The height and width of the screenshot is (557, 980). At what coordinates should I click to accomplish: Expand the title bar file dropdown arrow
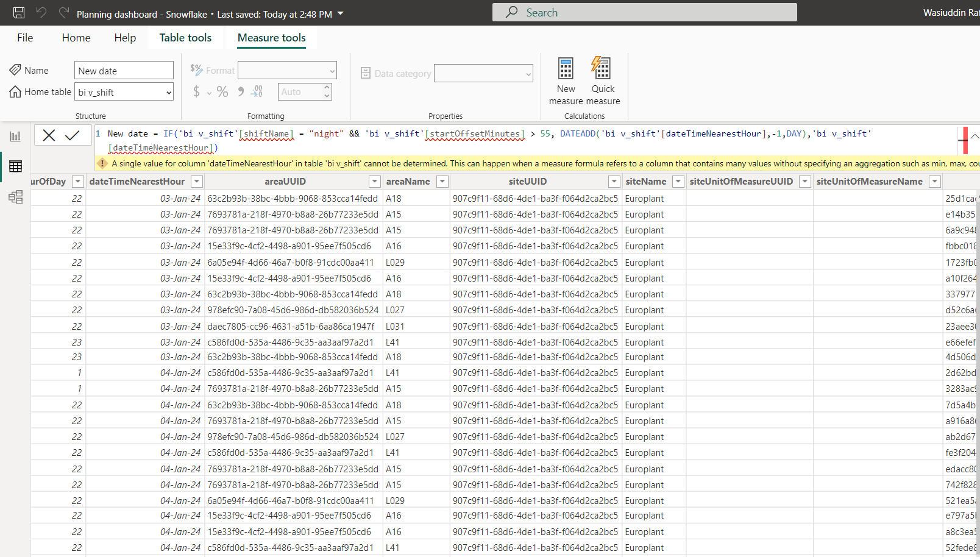341,13
